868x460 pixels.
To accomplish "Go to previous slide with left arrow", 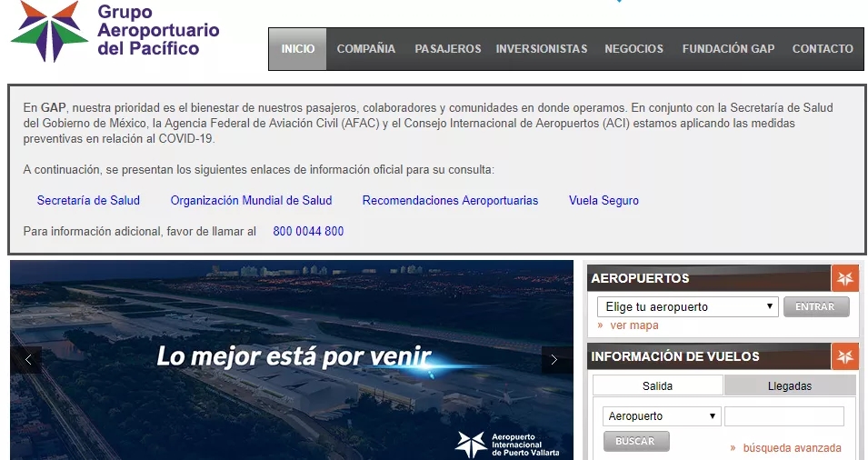I will (x=27, y=360).
